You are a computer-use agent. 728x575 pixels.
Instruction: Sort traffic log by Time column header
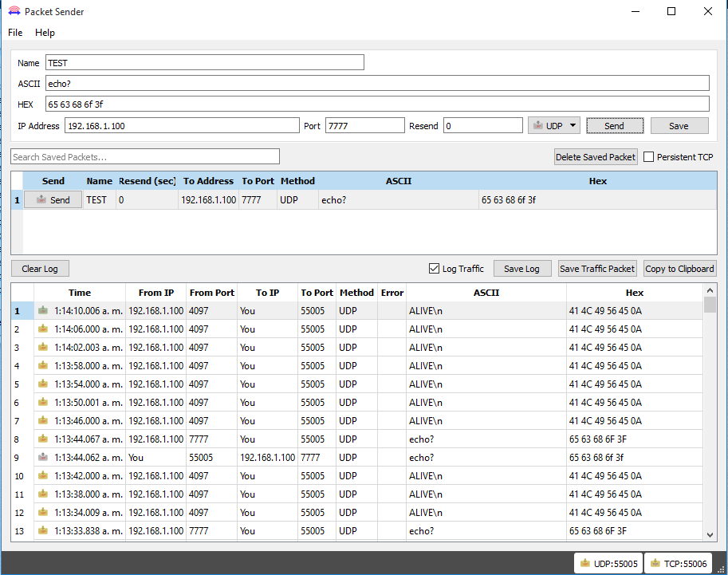[80, 293]
